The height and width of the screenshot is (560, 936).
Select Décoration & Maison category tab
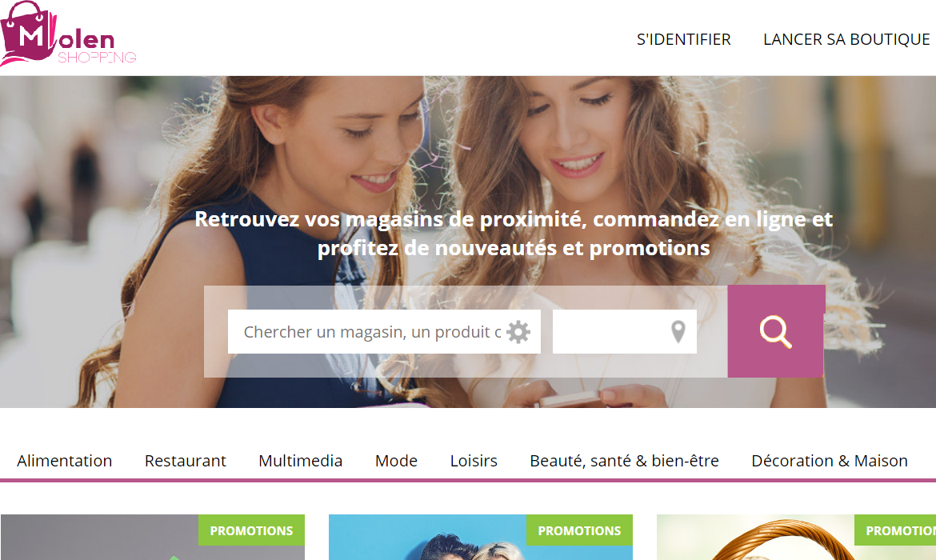tap(829, 461)
